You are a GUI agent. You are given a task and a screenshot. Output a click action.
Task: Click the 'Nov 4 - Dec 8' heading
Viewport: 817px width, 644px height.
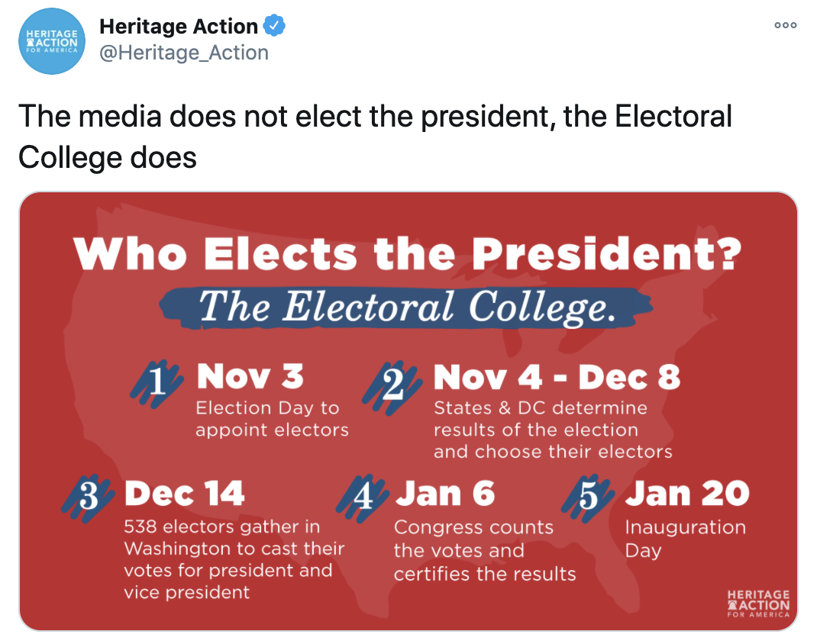[557, 377]
